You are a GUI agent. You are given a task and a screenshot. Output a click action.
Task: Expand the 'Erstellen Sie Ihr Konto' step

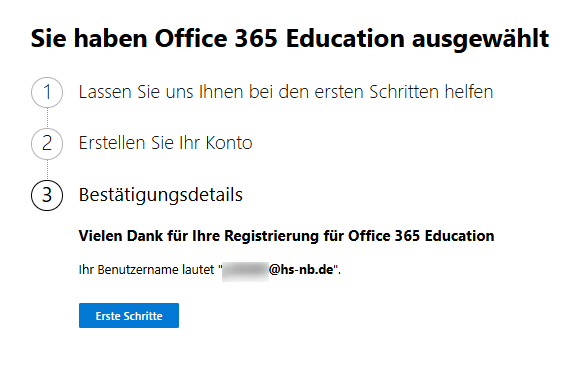coord(165,143)
